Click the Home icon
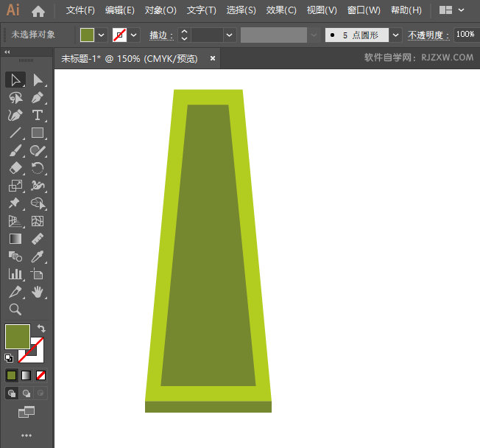The width and height of the screenshot is (480, 448). tap(38, 10)
